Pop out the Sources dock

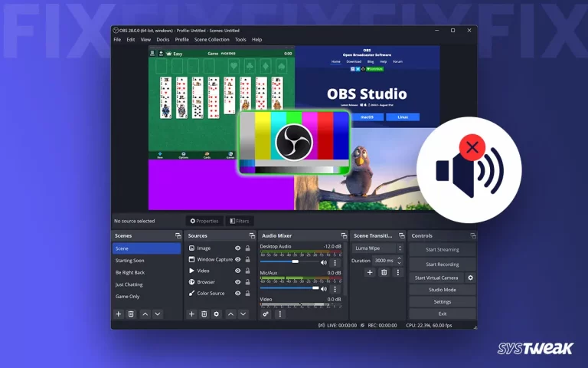click(x=252, y=236)
